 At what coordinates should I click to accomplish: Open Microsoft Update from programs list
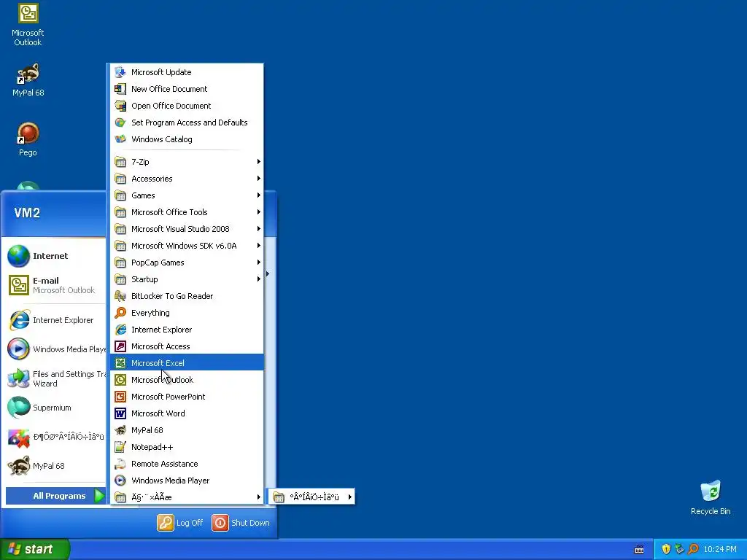tap(187, 72)
